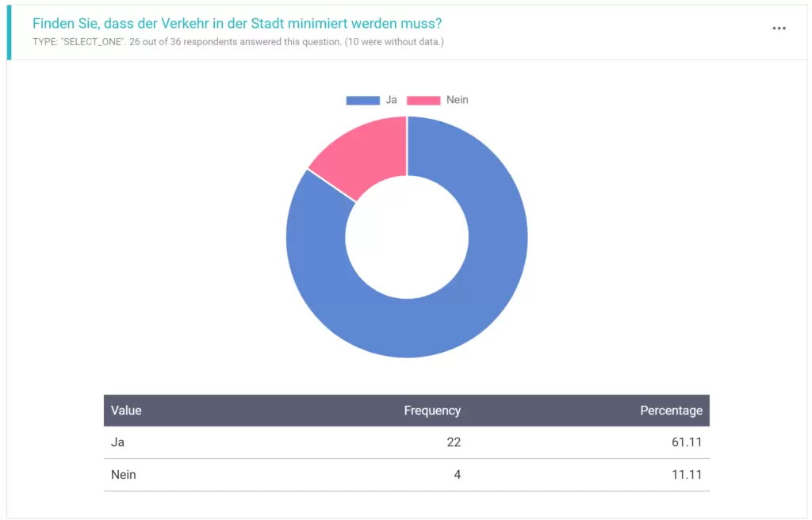
Task: Click the teal accent bar beside the question
Action: click(9, 32)
